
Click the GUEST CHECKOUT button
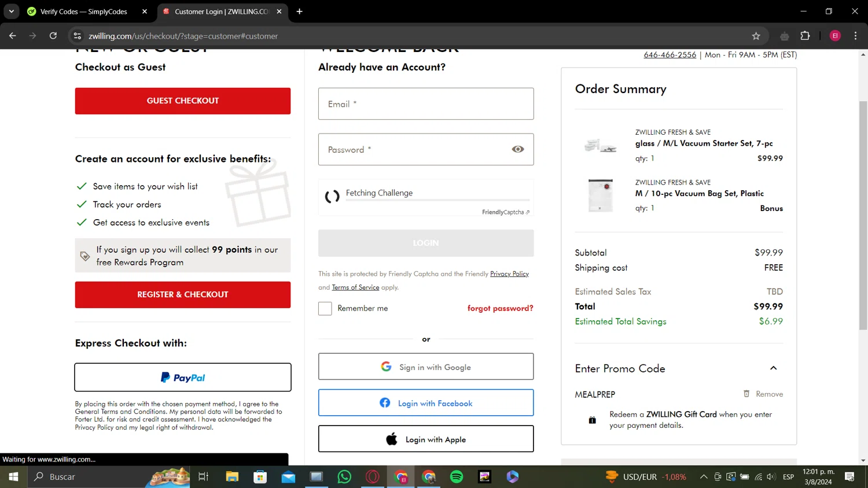click(183, 101)
